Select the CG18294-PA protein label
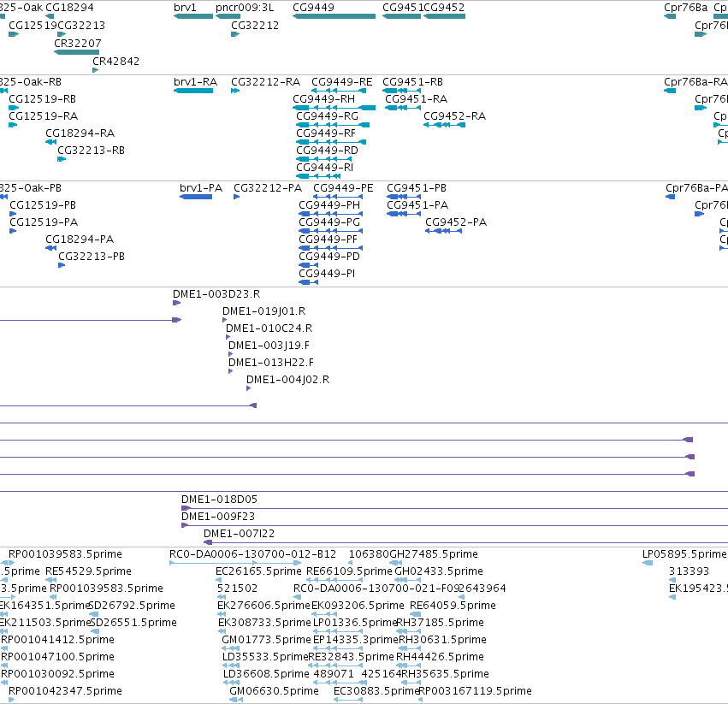 [80, 240]
